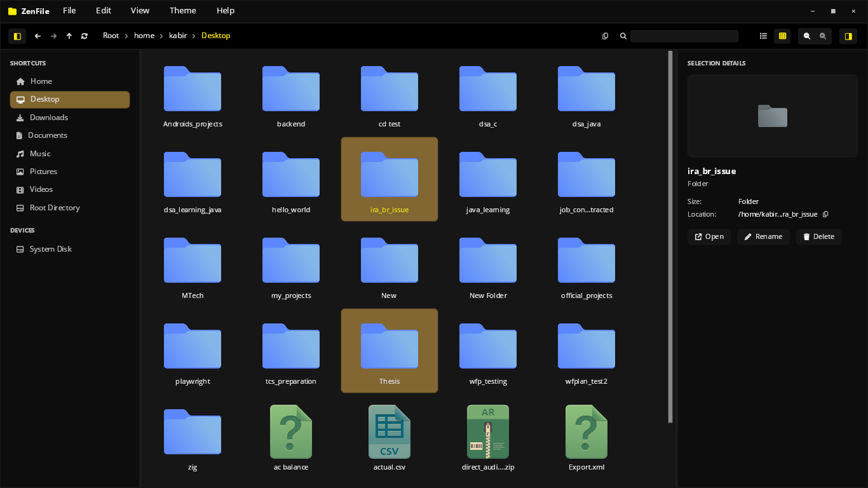The height and width of the screenshot is (488, 868).
Task: Copy the location path in details
Action: 825,214
